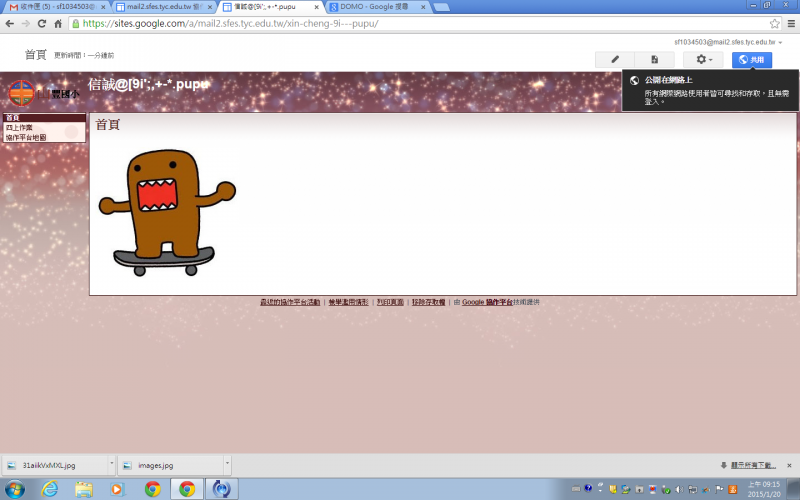Click the first Chrome taskbar icon
The image size is (800, 500).
pyautogui.click(x=152, y=489)
